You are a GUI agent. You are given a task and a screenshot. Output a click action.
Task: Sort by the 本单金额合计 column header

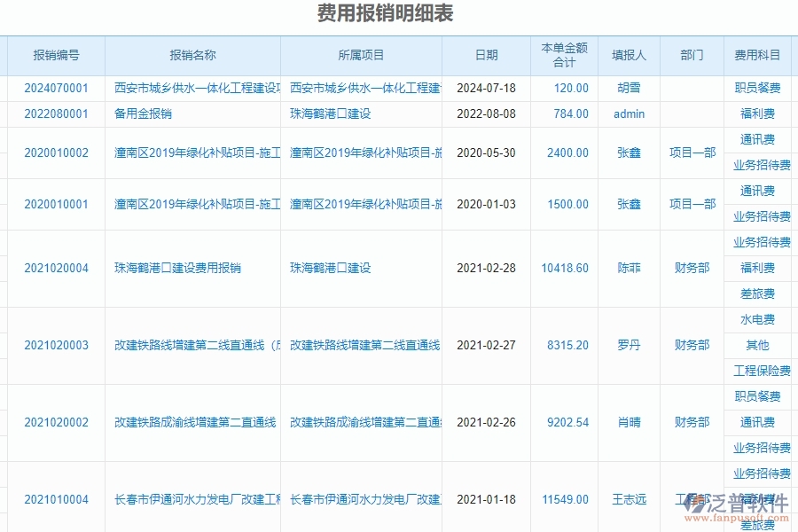click(x=565, y=55)
